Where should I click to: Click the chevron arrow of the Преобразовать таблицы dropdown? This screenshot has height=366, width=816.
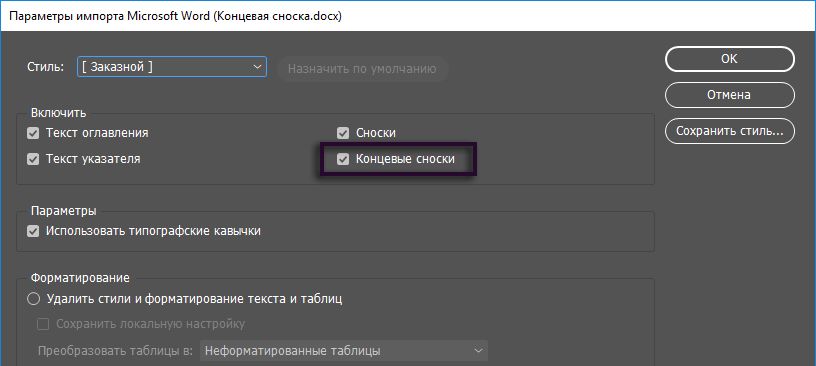[478, 351]
